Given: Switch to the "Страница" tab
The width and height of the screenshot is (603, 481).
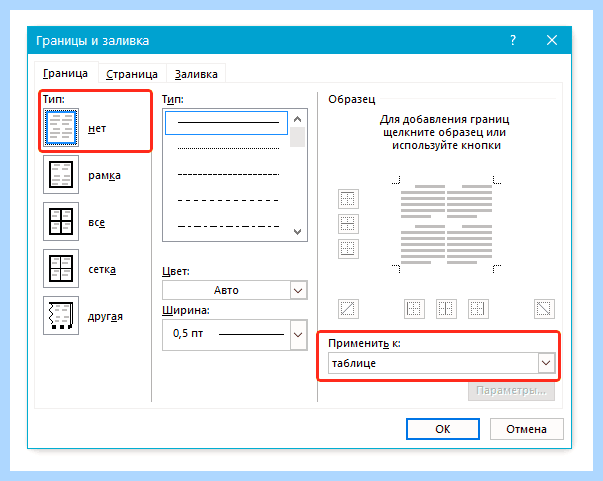Looking at the screenshot, I should click(x=132, y=74).
